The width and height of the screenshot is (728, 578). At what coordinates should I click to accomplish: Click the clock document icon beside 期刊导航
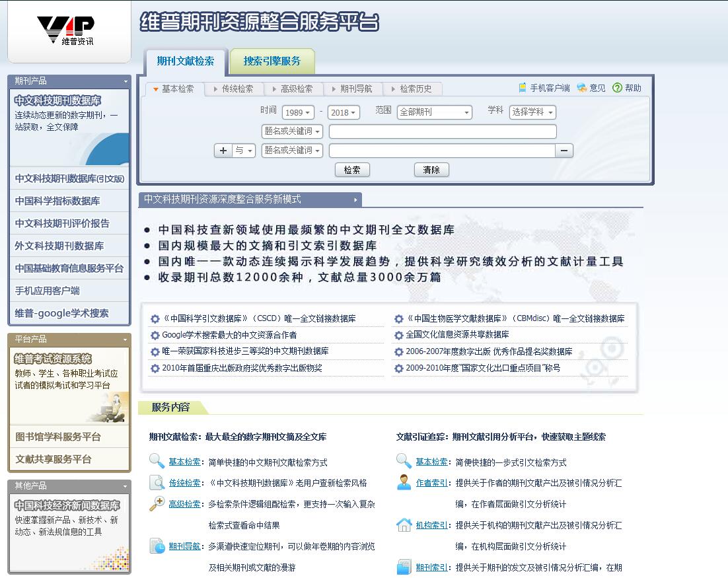(157, 546)
